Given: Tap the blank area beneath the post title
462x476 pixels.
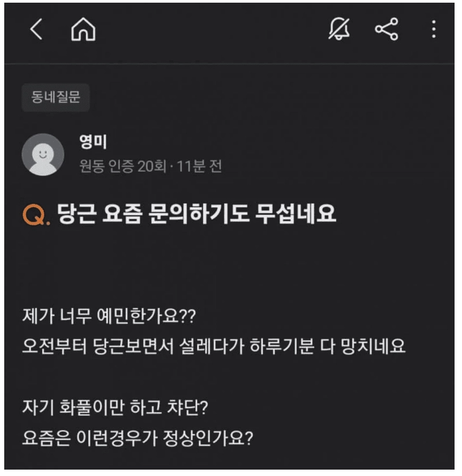Looking at the screenshot, I should (229, 265).
